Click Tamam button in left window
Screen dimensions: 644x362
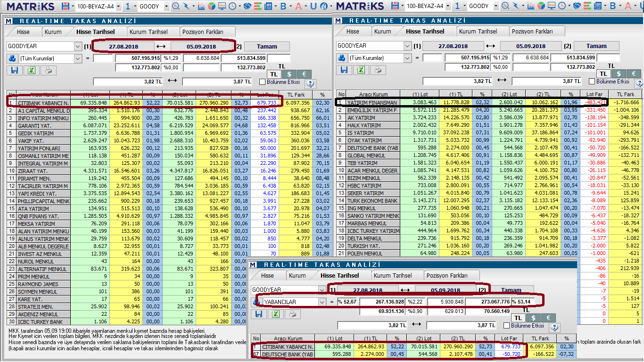click(267, 46)
